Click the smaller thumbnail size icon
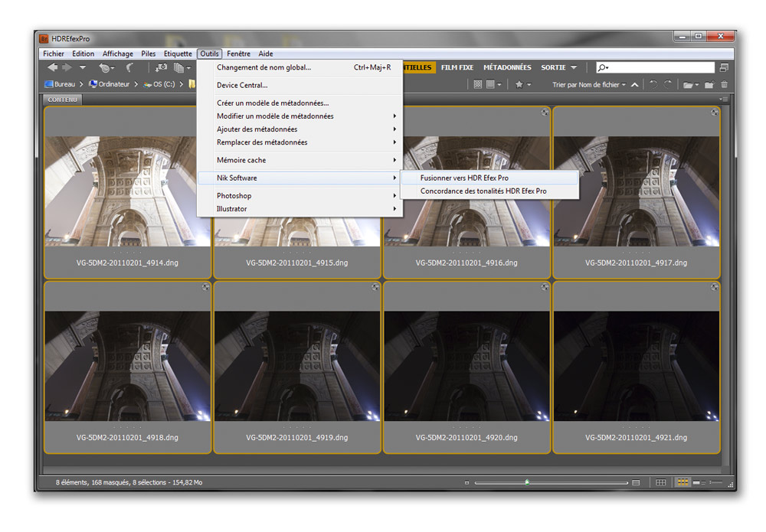The image size is (766, 532). [x=466, y=483]
